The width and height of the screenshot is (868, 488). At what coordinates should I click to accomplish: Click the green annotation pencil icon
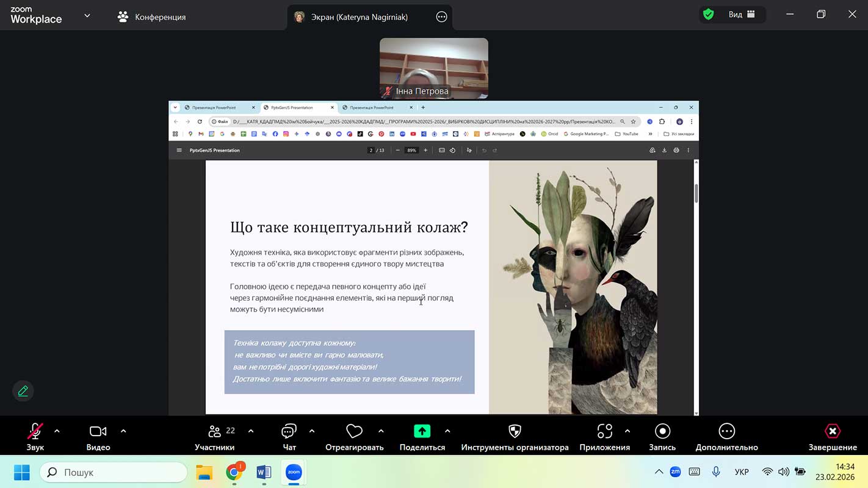[x=23, y=391]
